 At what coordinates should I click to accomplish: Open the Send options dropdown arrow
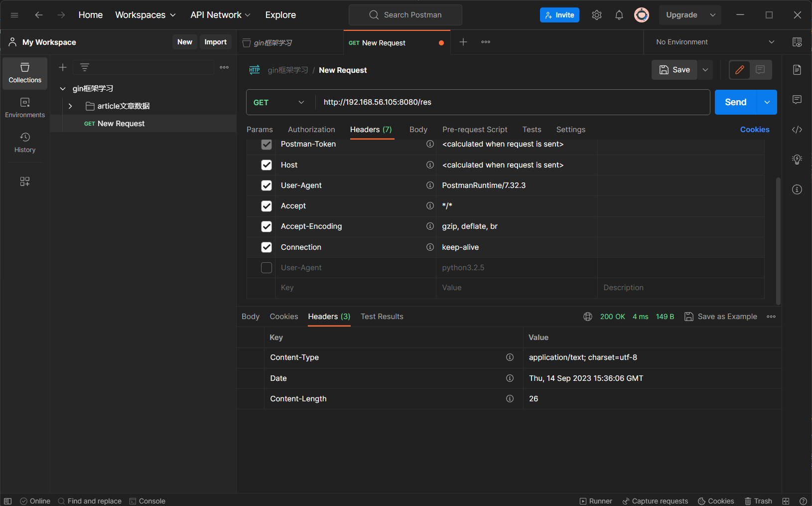pos(767,102)
